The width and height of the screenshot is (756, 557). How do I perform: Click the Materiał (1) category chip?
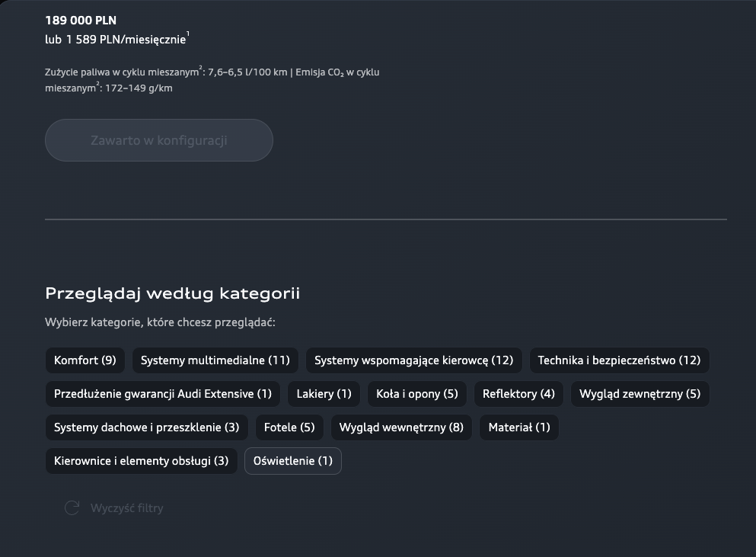tap(519, 427)
